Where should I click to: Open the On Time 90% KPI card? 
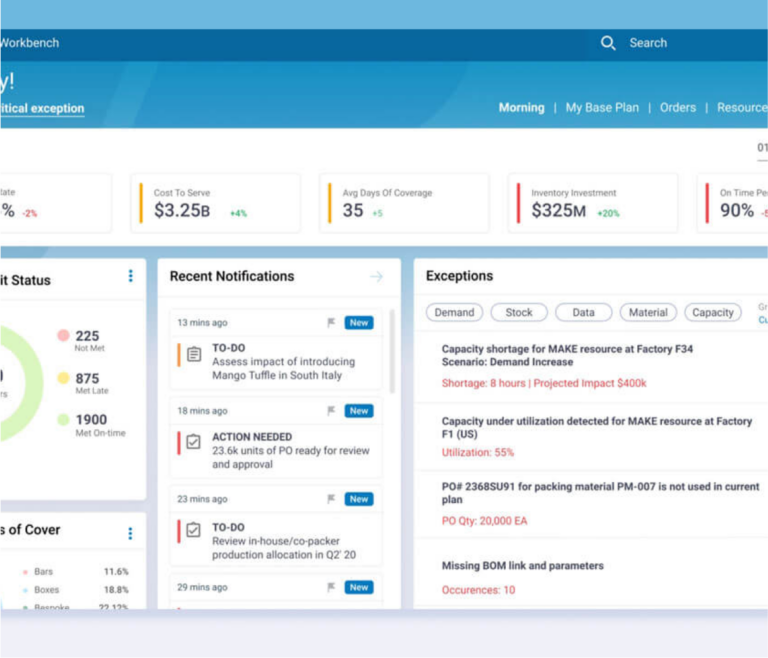click(733, 203)
